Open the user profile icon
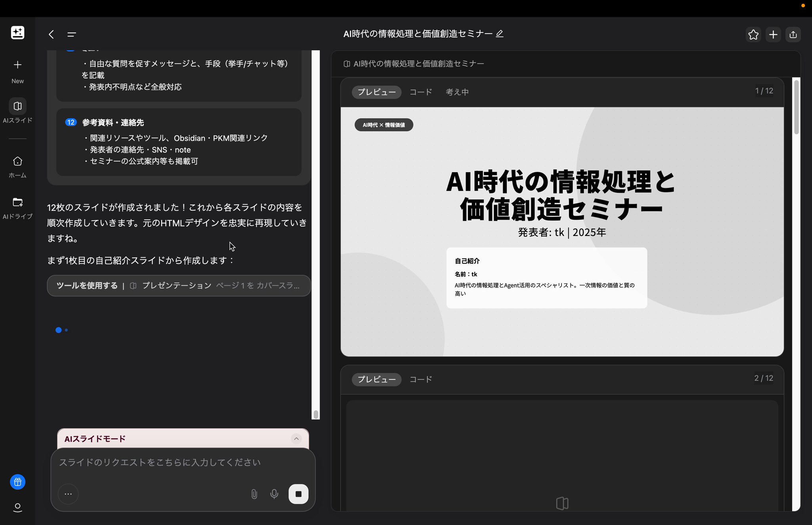The height and width of the screenshot is (525, 812). pos(17,507)
